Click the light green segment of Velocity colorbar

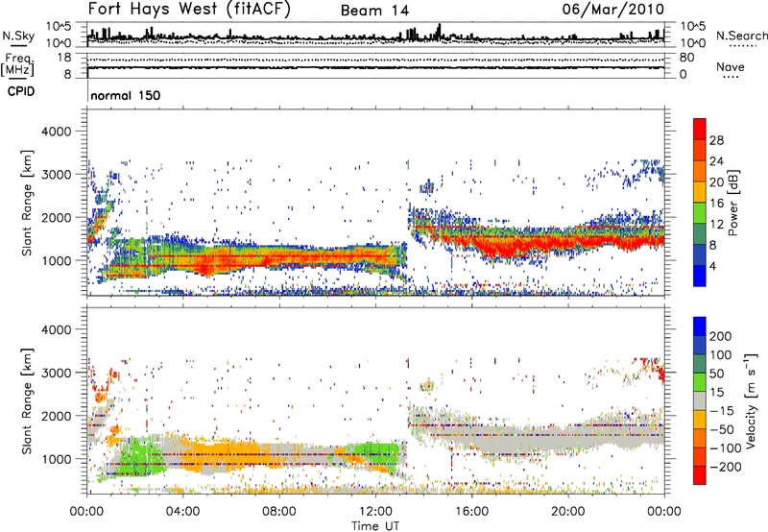click(x=700, y=382)
